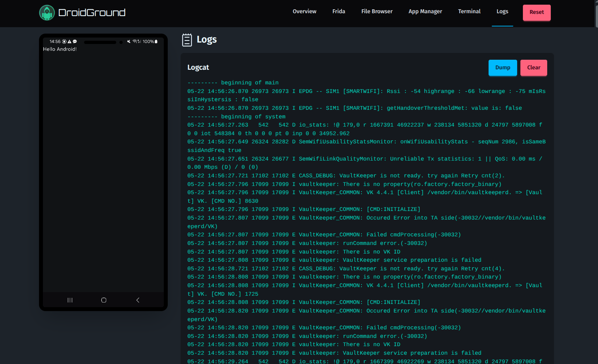Click the 14:56:27.807 runCommand error line
Image resolution: width=598 pixels, height=364 pixels.
pyautogui.click(x=307, y=243)
